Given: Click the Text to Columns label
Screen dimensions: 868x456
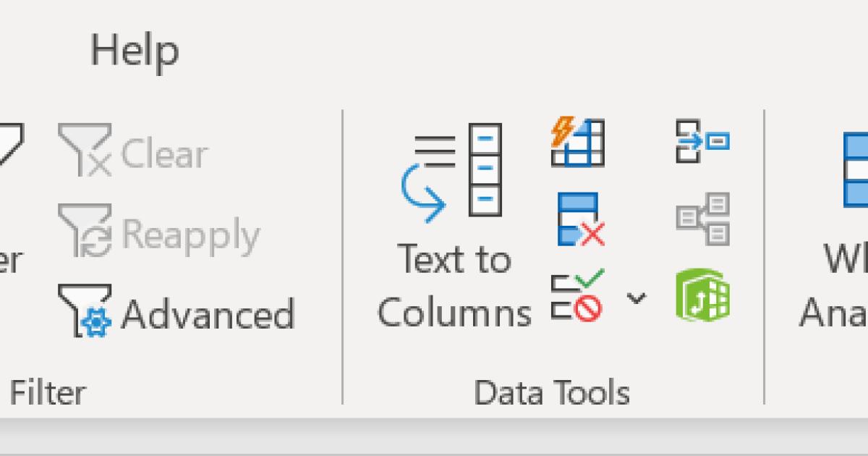Looking at the screenshot, I should [x=454, y=286].
